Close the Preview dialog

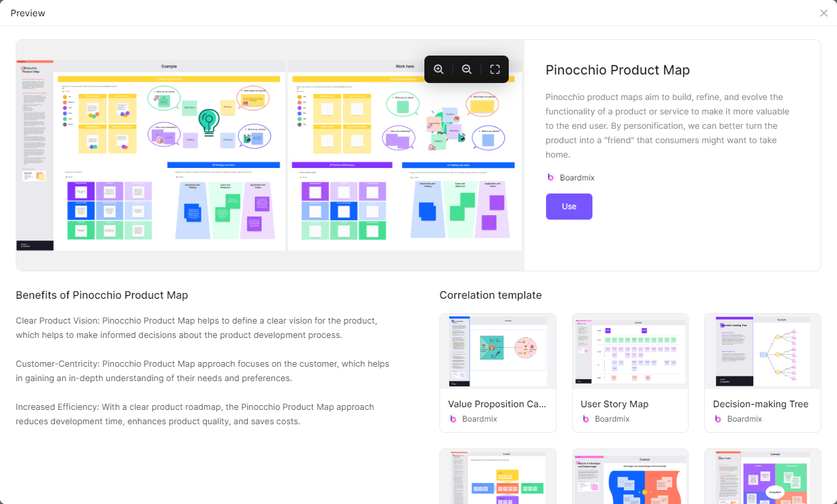[x=824, y=13]
